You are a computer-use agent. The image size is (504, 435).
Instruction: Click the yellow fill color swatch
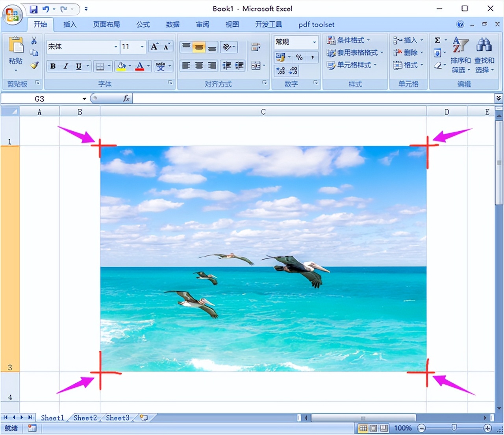[122, 66]
